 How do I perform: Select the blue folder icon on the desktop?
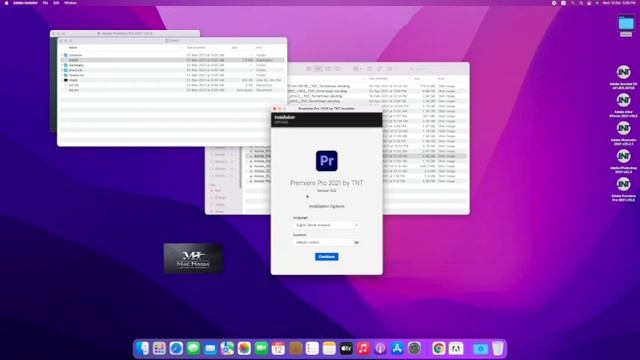[x=626, y=23]
